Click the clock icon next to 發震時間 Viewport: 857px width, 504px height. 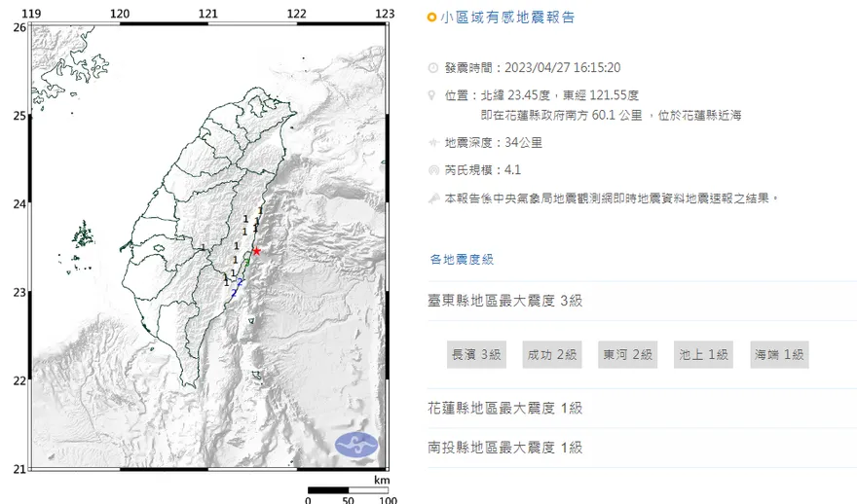pos(432,68)
